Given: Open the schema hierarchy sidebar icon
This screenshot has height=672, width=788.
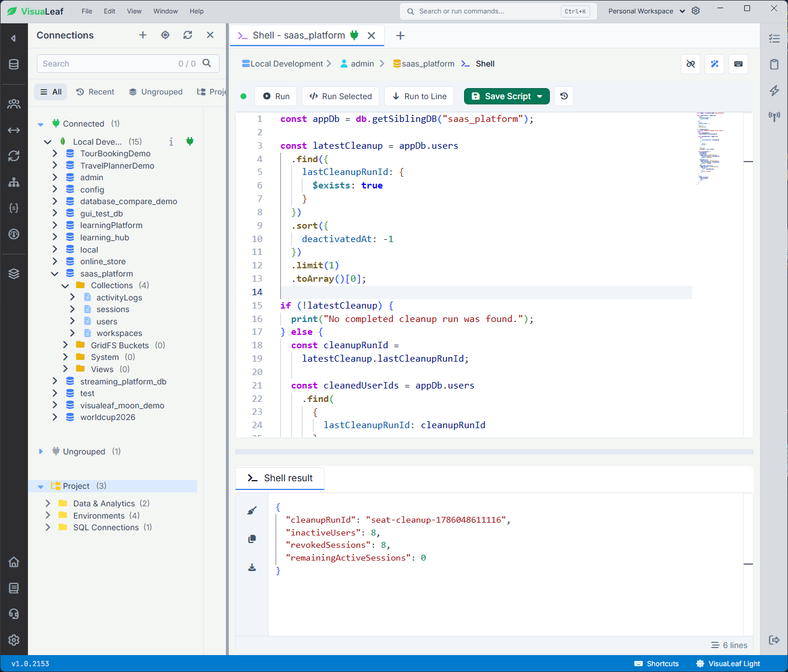Looking at the screenshot, I should 13,182.
